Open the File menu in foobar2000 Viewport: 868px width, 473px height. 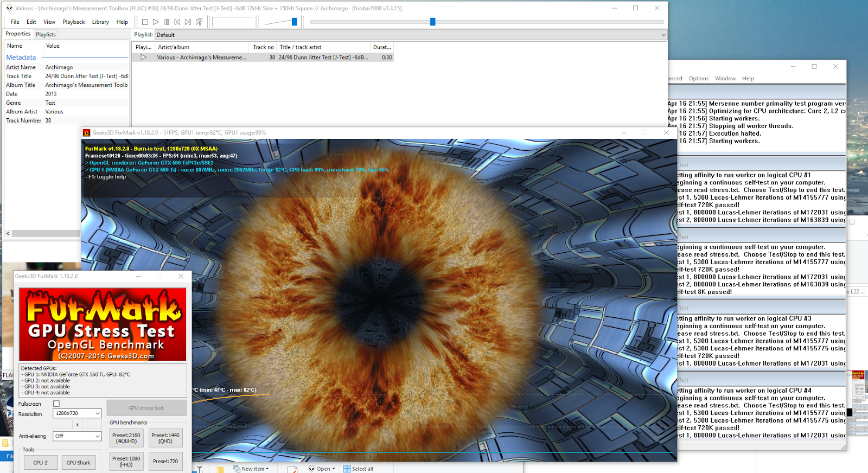click(x=15, y=22)
